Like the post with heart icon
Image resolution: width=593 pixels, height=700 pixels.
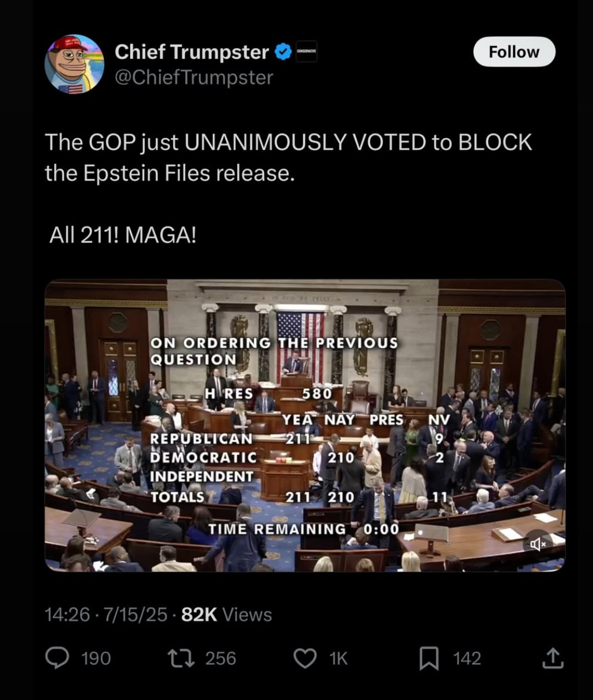[305, 658]
